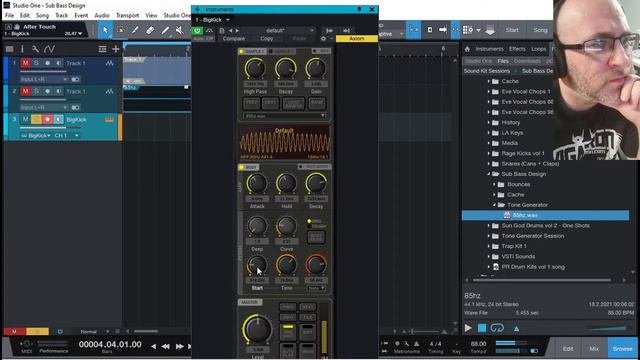This screenshot has width=640, height=360.
Task: Play the browser preview file
Action: coord(468,328)
